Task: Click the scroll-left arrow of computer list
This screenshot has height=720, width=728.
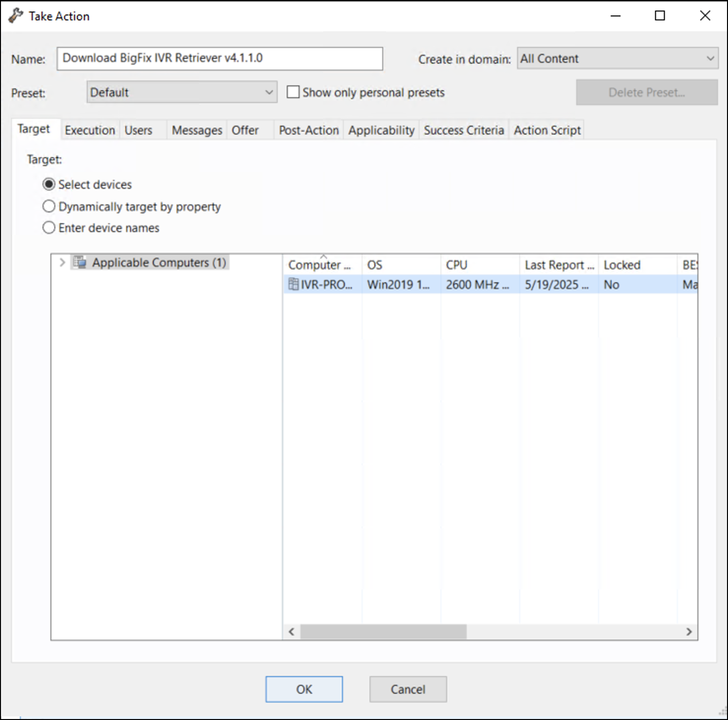Action: tap(292, 631)
